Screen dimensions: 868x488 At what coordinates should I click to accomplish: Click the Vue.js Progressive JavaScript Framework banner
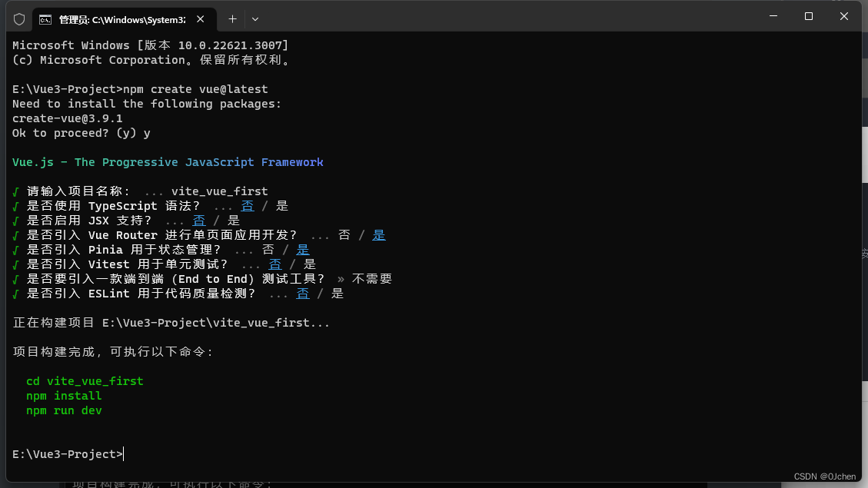[x=168, y=162]
